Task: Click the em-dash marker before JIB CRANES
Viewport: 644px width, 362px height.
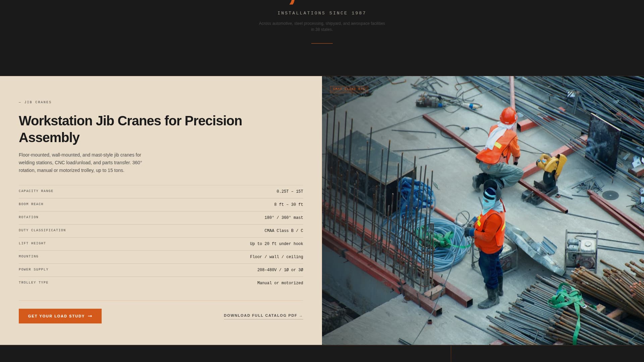Action: tap(20, 102)
